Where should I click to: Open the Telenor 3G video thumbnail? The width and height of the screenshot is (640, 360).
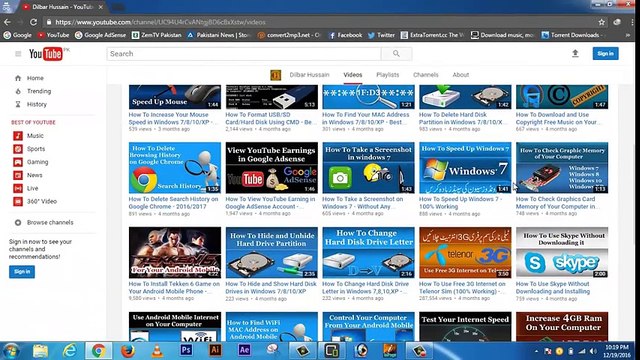(465, 253)
